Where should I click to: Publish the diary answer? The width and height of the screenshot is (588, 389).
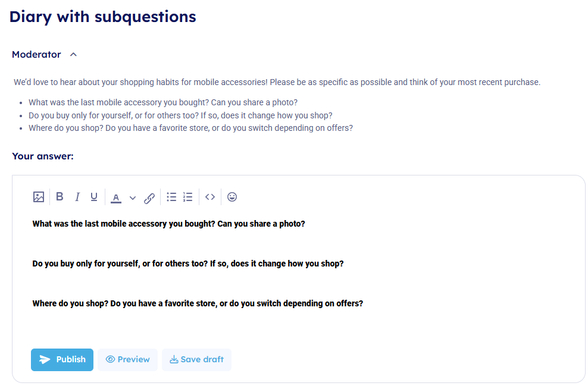pos(62,359)
